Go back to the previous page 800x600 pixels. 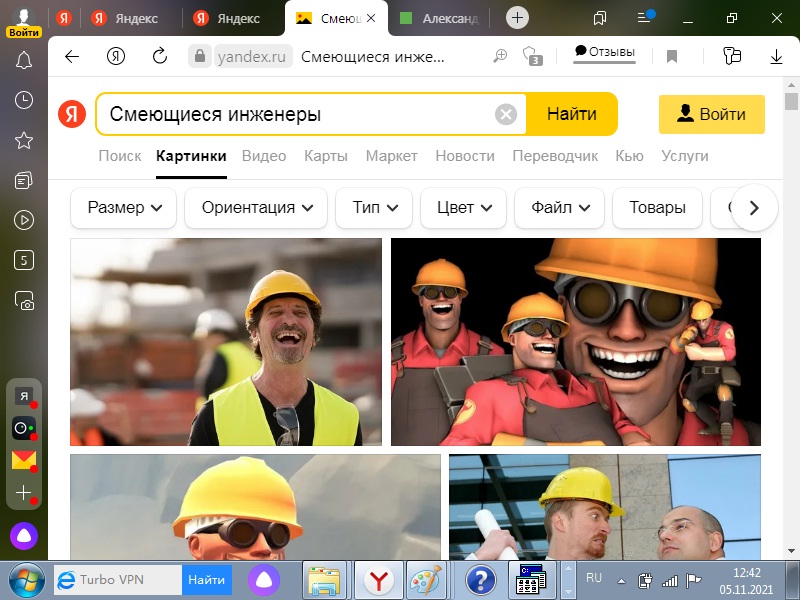(72, 56)
